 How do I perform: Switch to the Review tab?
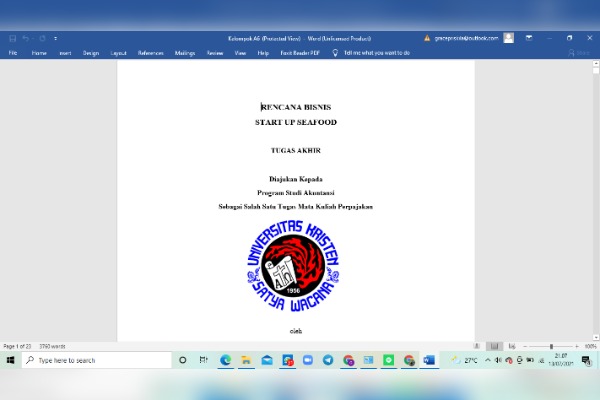pyautogui.click(x=215, y=53)
